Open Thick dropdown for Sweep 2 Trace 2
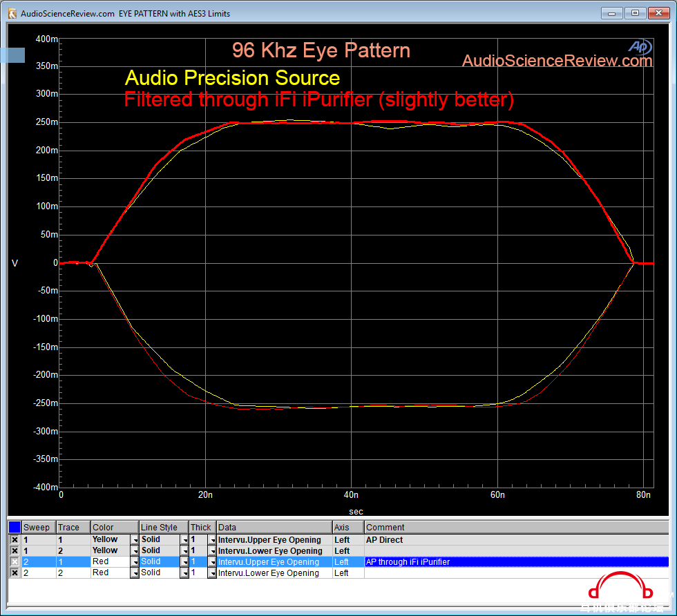677x616 pixels. [212, 572]
